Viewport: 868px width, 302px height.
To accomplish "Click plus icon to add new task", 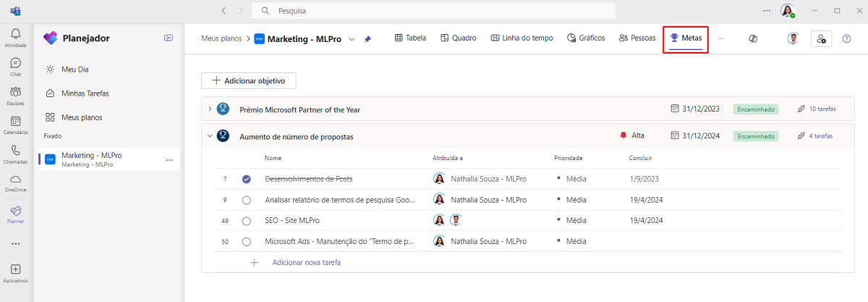I will [x=254, y=262].
